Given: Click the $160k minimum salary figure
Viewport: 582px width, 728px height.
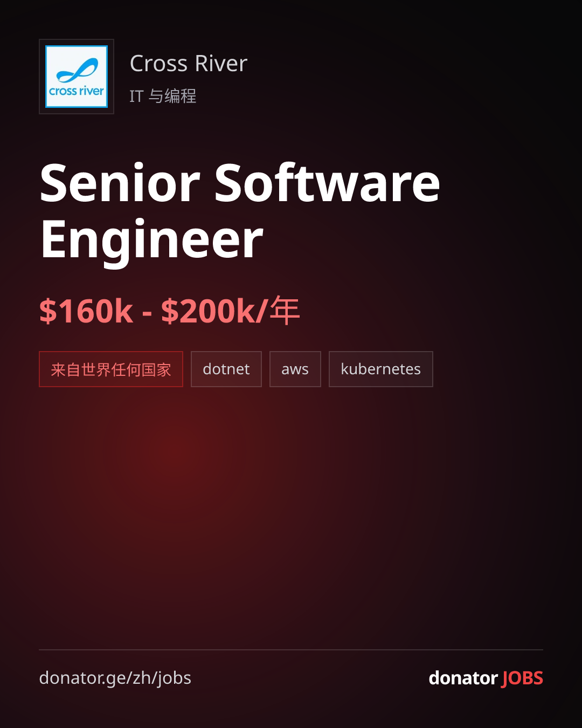Looking at the screenshot, I should (x=86, y=312).
